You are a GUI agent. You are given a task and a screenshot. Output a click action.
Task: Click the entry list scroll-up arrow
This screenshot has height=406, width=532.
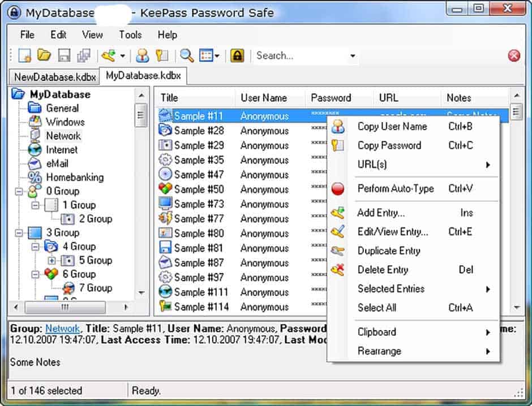[x=516, y=96]
